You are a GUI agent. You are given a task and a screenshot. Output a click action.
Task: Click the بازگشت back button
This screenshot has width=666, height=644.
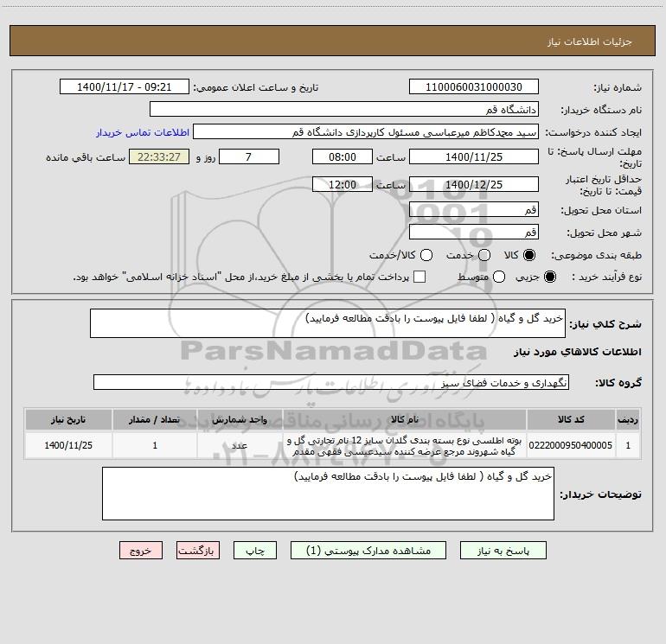point(198,550)
